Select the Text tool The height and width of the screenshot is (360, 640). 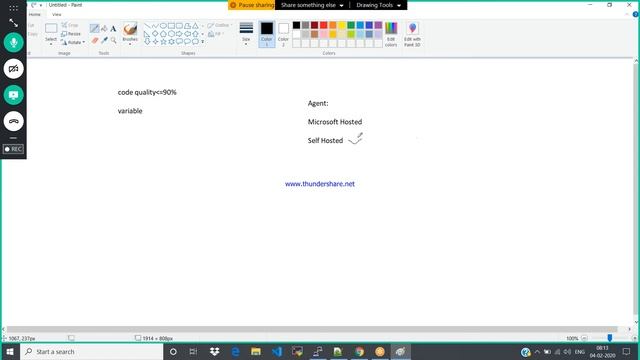(113, 29)
